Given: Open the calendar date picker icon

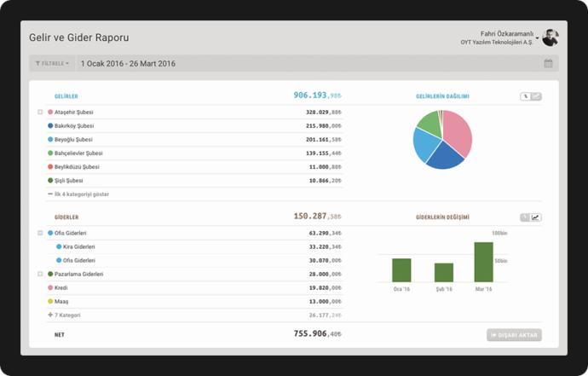Looking at the screenshot, I should tap(548, 63).
